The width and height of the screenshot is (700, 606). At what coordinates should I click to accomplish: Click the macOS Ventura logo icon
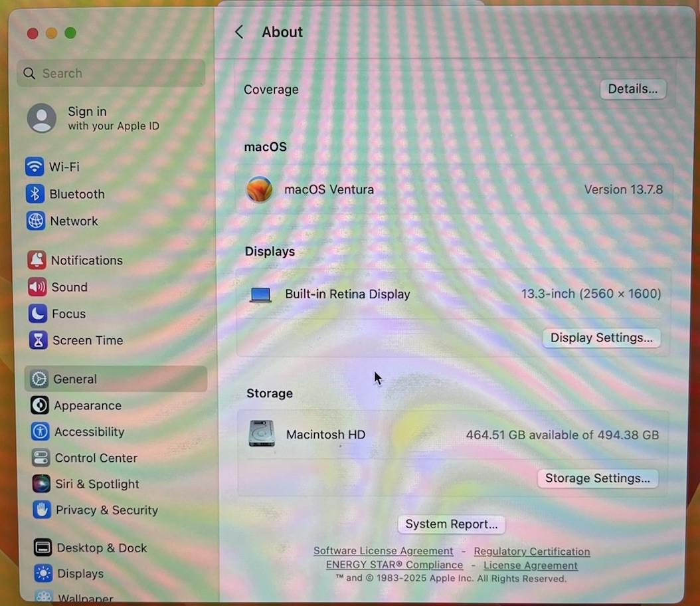click(x=260, y=189)
